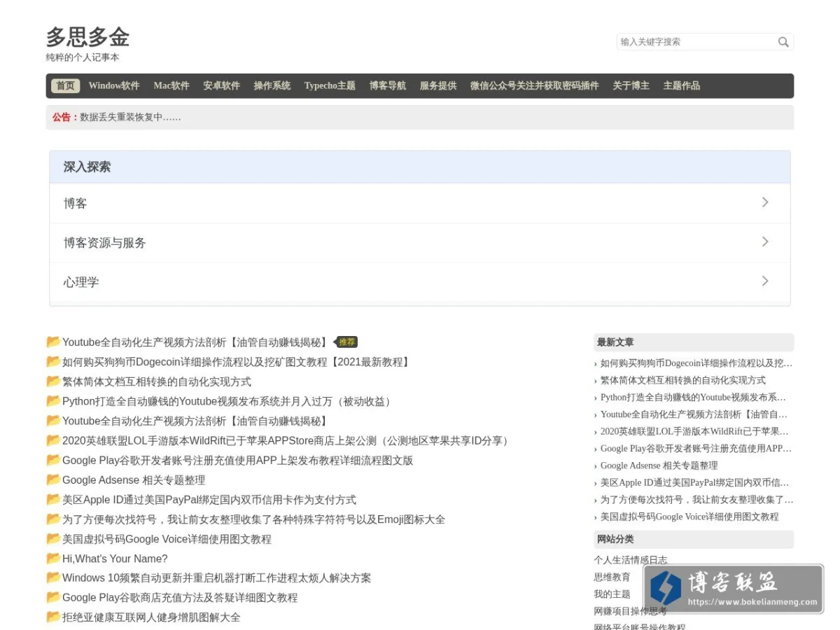The width and height of the screenshot is (840, 630).
Task: Click folder icon beside Google Adsense post
Action: 53,479
